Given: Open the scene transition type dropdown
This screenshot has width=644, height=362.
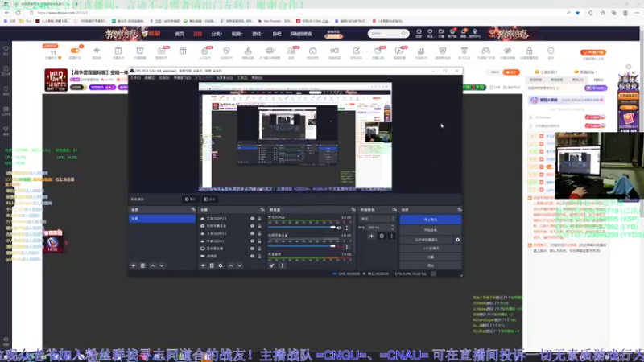Looking at the screenshot, I should click(x=377, y=219).
